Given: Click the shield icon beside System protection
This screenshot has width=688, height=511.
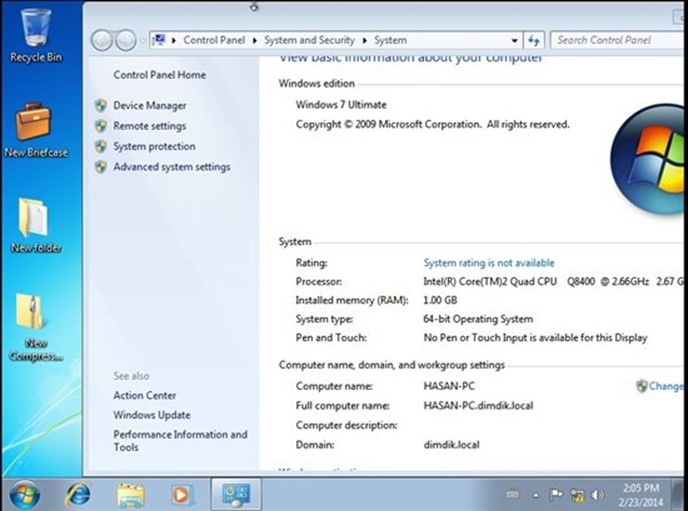Looking at the screenshot, I should 101,146.
